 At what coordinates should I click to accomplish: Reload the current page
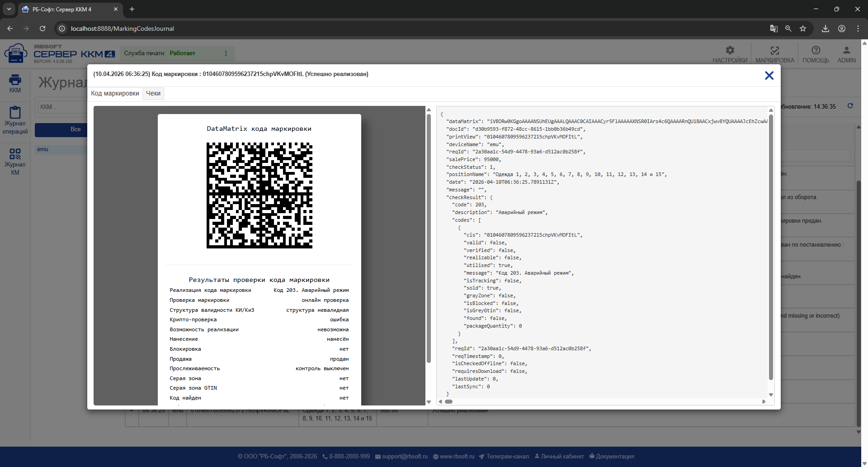(42, 29)
